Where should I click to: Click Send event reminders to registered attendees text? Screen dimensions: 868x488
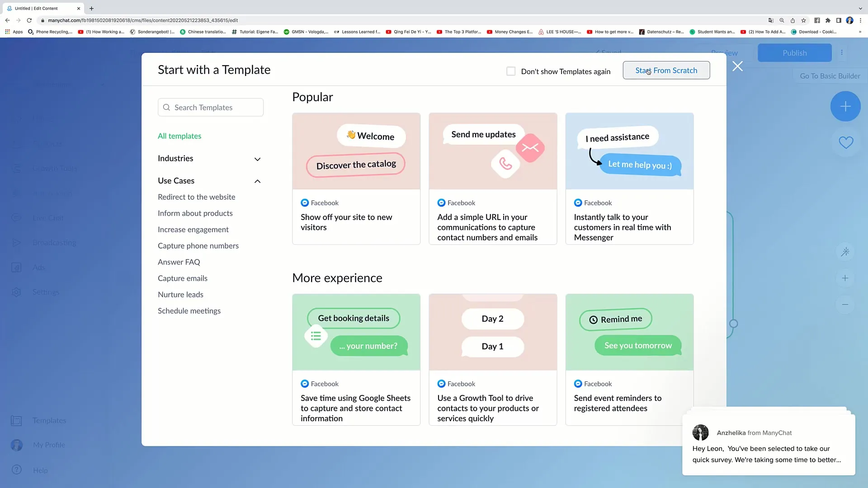pyautogui.click(x=618, y=403)
